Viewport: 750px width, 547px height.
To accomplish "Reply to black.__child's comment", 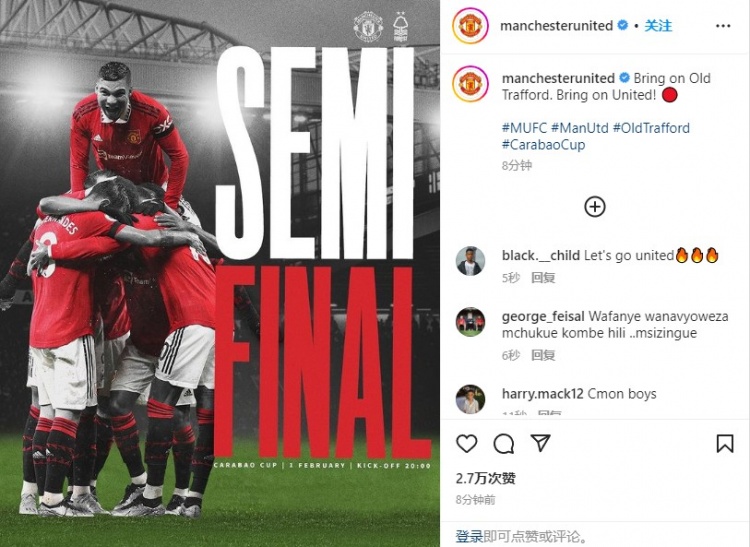I will click(x=543, y=278).
